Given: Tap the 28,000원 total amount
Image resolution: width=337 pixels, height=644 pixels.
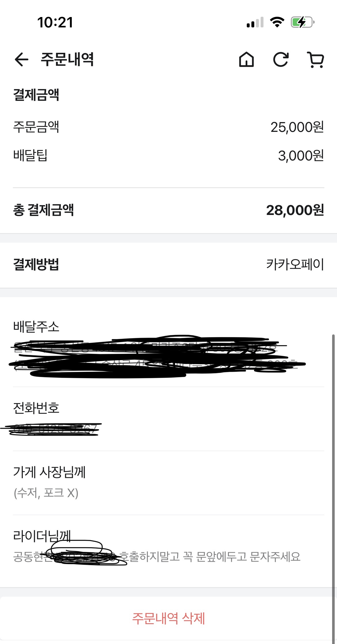Looking at the screenshot, I should coord(295,210).
